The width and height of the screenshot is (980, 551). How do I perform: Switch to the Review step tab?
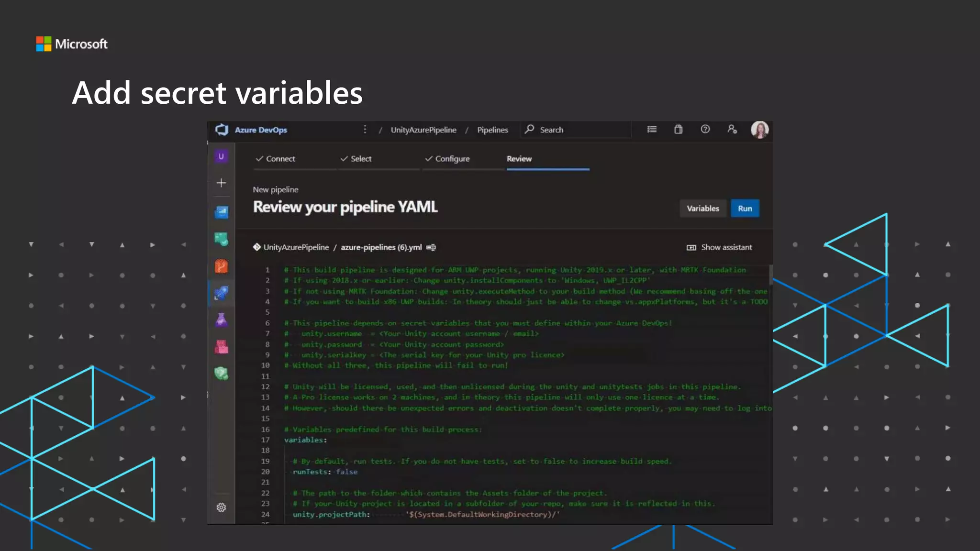[519, 159]
